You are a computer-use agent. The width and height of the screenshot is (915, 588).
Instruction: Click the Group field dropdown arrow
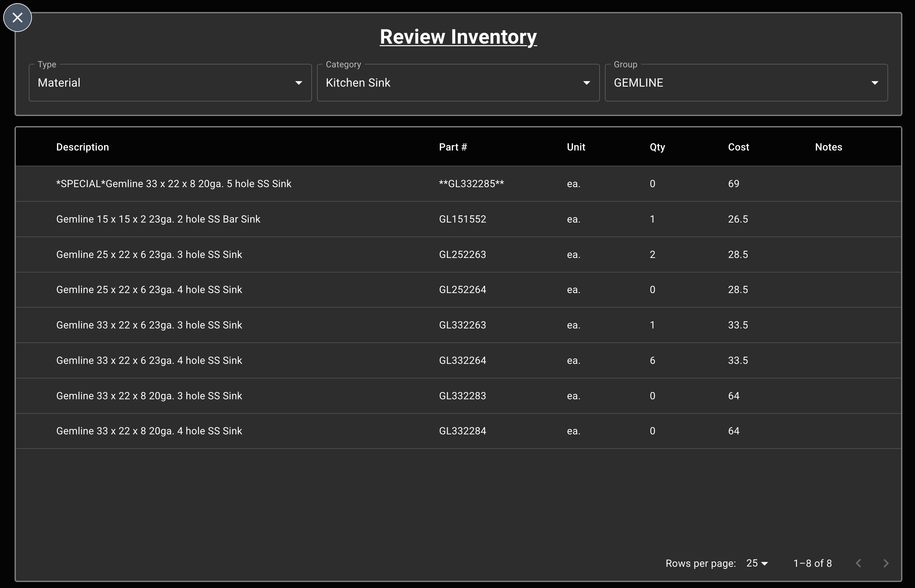coord(875,83)
